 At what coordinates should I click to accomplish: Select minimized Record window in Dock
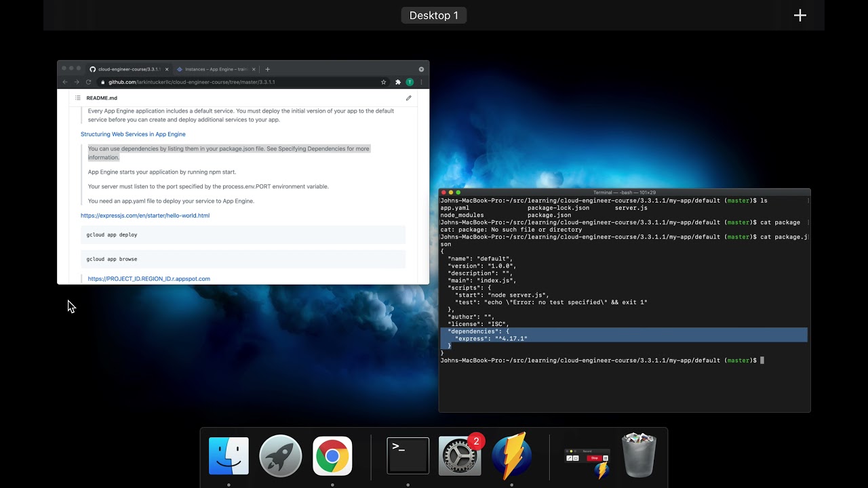(587, 463)
